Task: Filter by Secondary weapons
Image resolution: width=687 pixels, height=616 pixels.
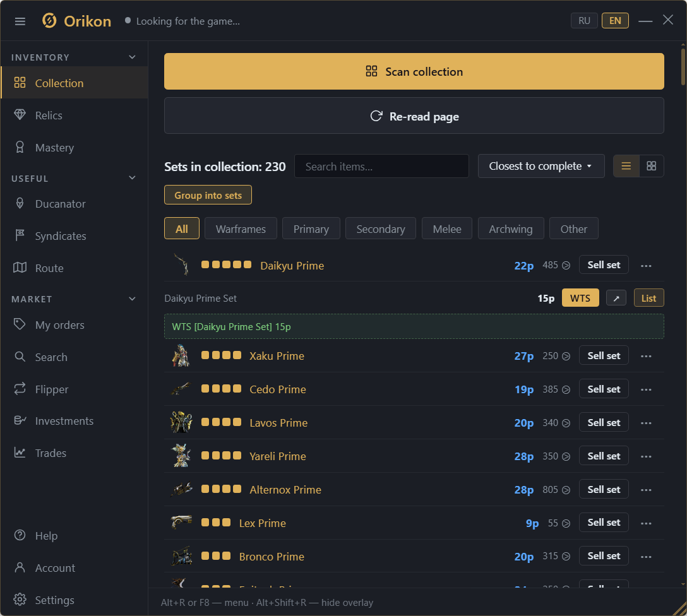Action: coord(380,228)
